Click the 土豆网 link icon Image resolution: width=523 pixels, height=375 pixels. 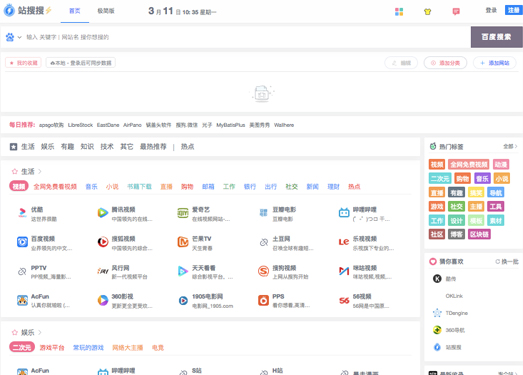pos(264,242)
